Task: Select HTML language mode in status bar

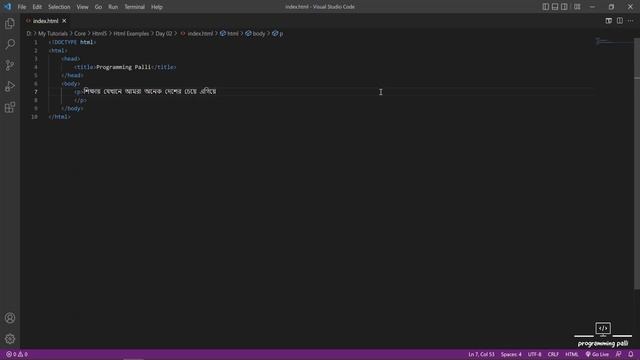Action: coord(571,354)
